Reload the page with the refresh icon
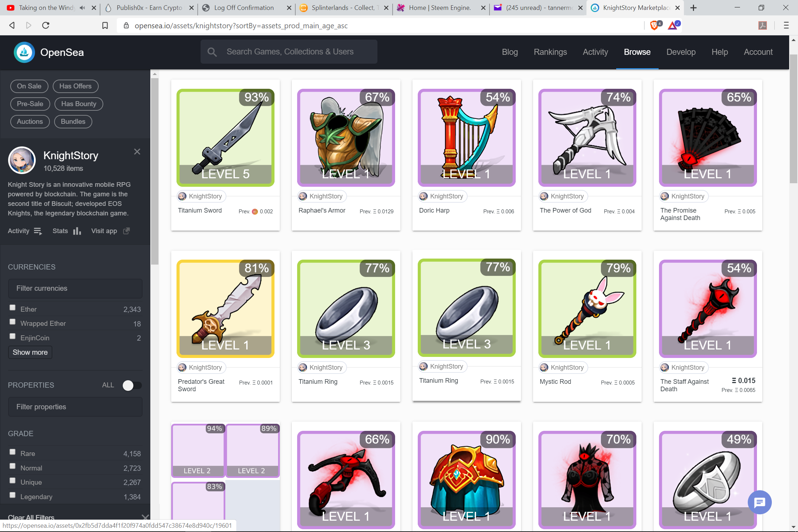Viewport: 798px width, 532px height. point(46,25)
